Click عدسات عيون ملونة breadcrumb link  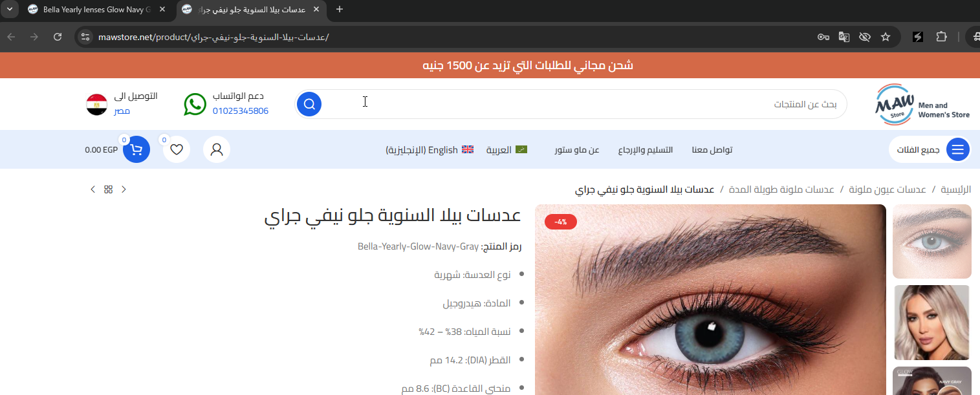(x=887, y=189)
